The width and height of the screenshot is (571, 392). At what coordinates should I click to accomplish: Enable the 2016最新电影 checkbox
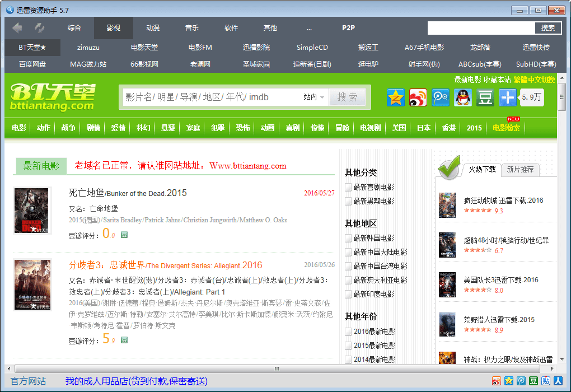[x=348, y=332]
